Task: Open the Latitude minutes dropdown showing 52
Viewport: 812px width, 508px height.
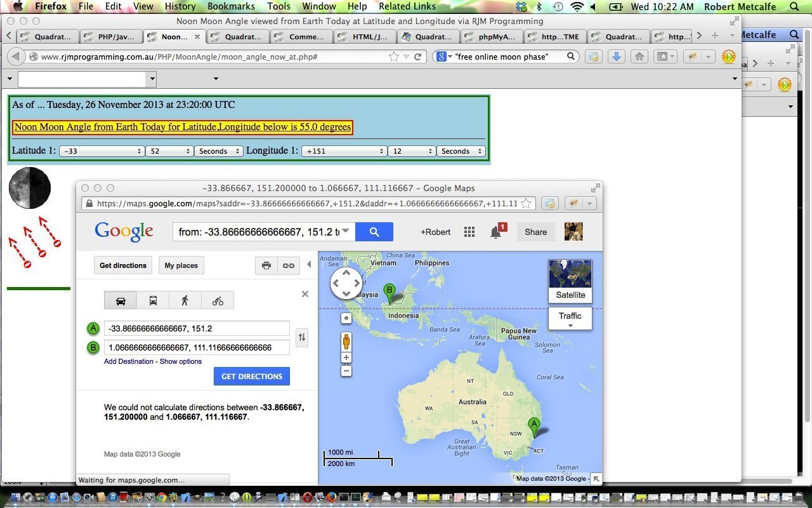Action: pyautogui.click(x=169, y=151)
